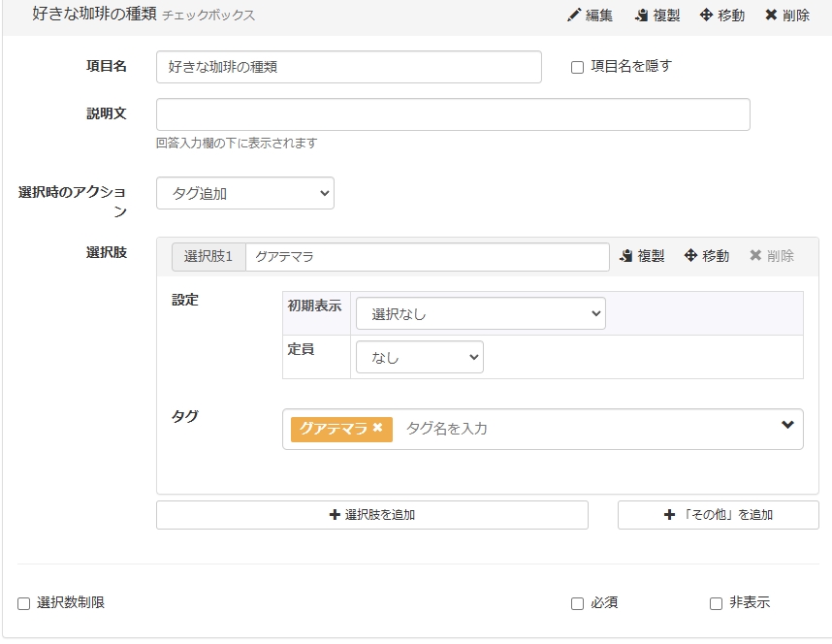Click the 選択肢を追加 button

(x=371, y=515)
